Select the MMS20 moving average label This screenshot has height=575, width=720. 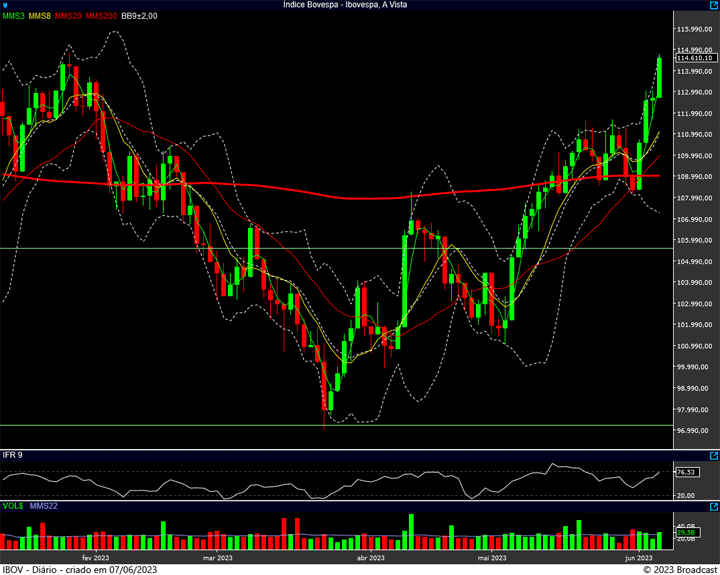coord(69,16)
